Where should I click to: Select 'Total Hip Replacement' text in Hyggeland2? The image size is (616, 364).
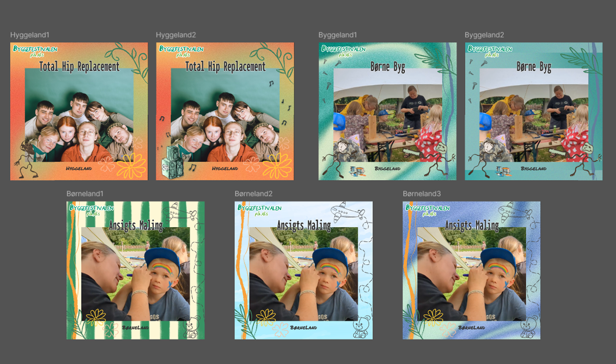pos(225,66)
